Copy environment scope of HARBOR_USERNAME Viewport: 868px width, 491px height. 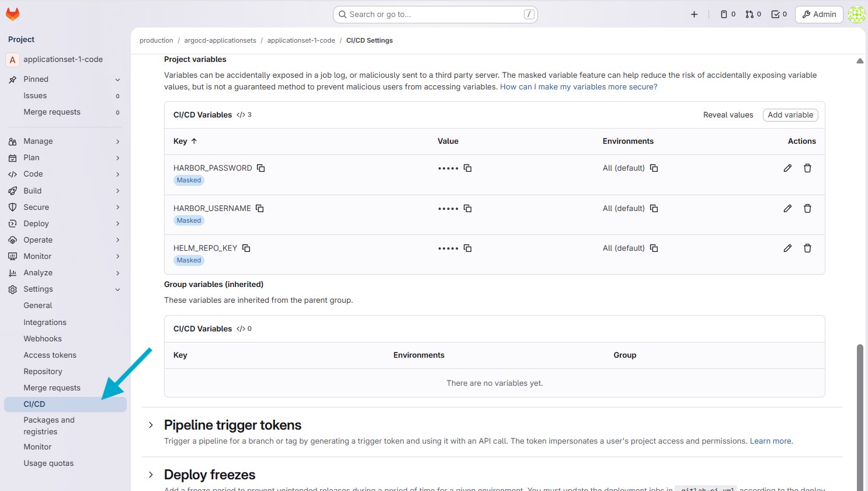(x=654, y=209)
